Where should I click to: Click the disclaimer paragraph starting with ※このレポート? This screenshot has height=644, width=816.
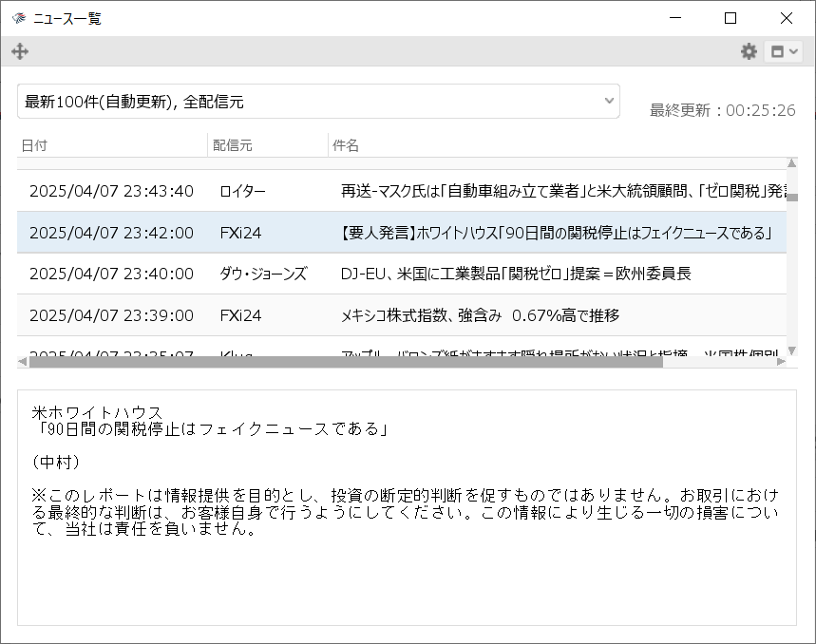(405, 512)
